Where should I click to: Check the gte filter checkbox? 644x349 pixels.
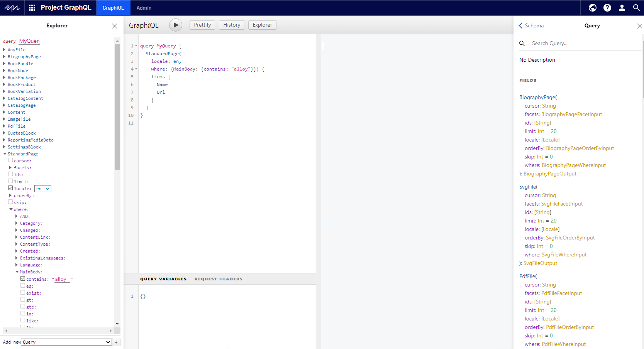tap(23, 307)
